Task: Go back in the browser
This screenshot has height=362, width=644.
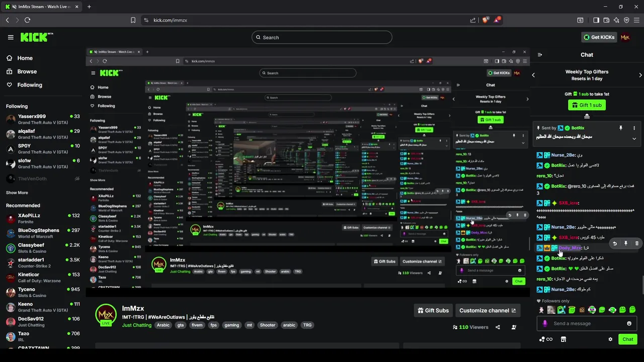Action: click(8, 20)
